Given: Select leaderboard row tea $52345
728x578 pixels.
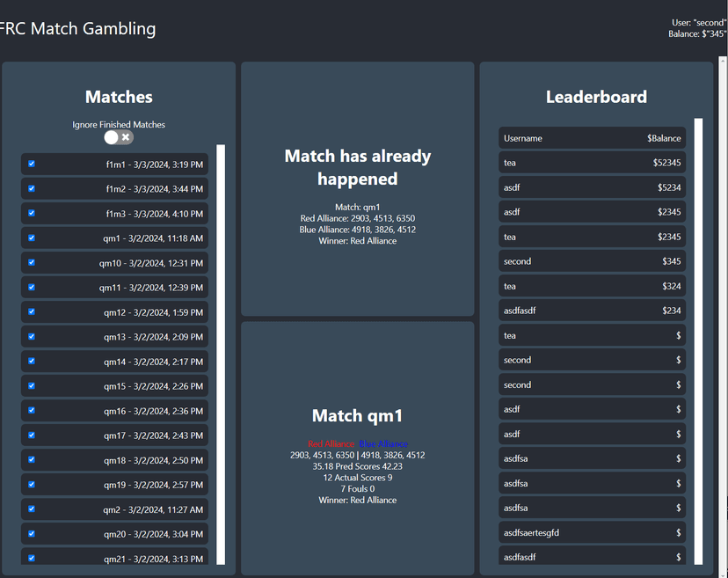Looking at the screenshot, I should pyautogui.click(x=593, y=163).
